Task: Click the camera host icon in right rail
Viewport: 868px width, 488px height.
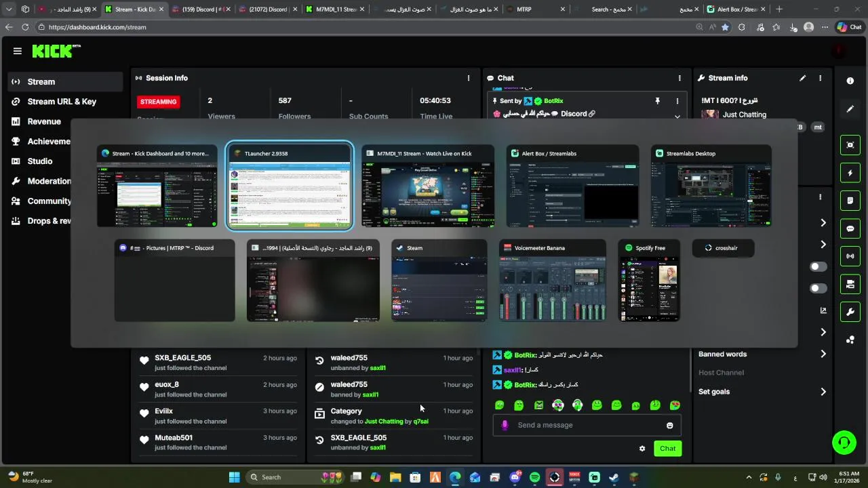Action: click(x=850, y=284)
